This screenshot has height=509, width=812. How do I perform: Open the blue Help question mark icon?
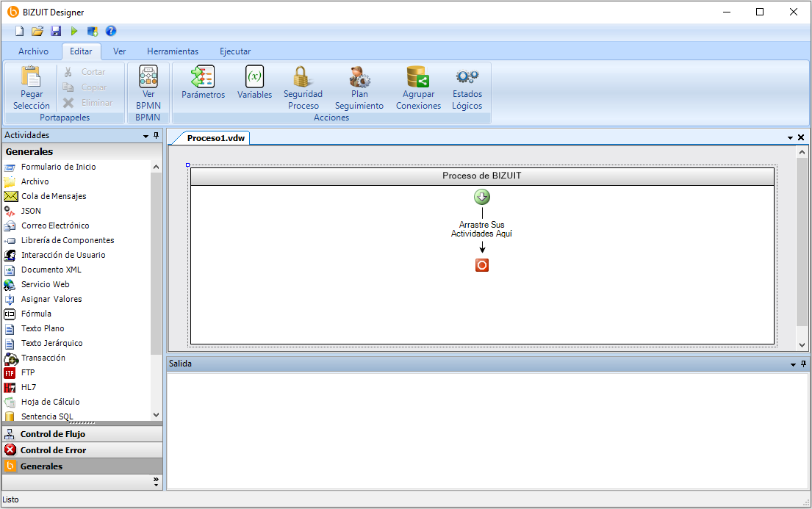pos(111,31)
